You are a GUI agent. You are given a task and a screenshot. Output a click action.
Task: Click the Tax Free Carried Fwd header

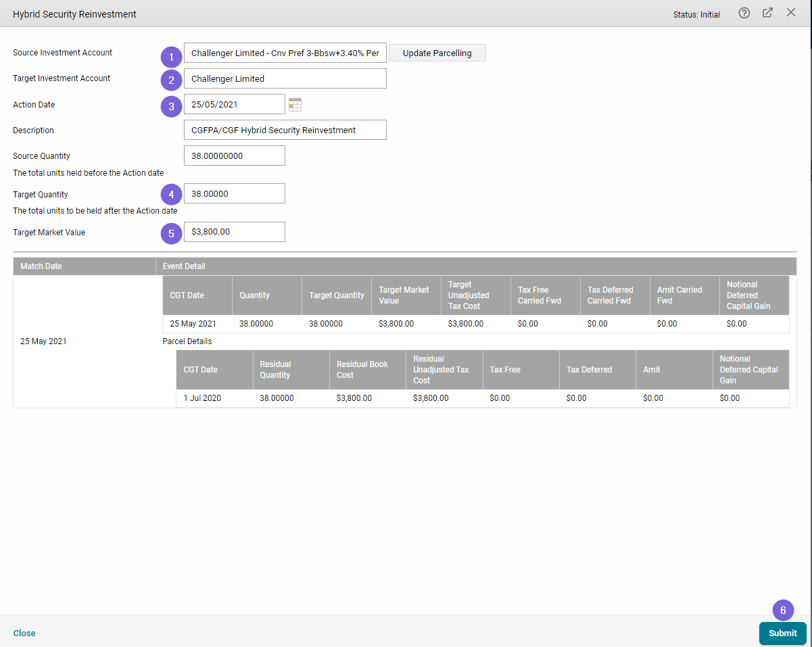(546, 295)
